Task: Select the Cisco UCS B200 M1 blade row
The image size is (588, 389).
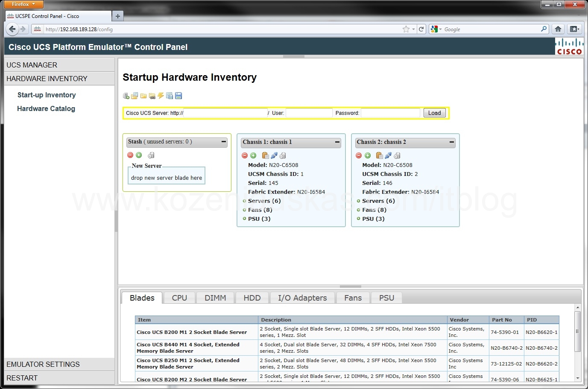Action: [347, 332]
